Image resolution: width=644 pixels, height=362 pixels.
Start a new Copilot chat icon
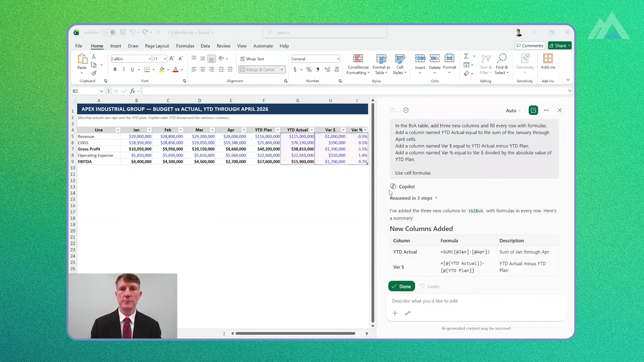[533, 110]
